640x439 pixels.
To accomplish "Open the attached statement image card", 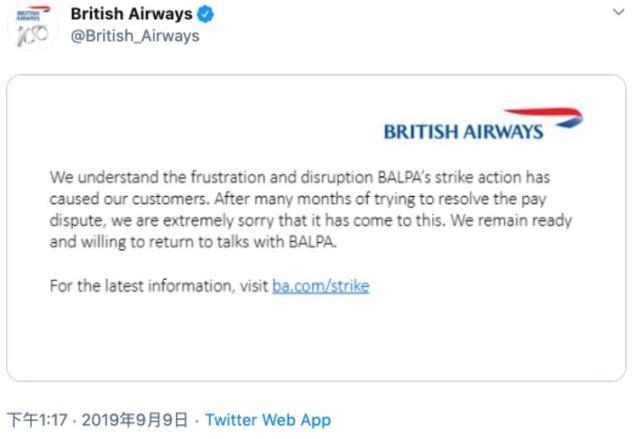I will point(316,228).
